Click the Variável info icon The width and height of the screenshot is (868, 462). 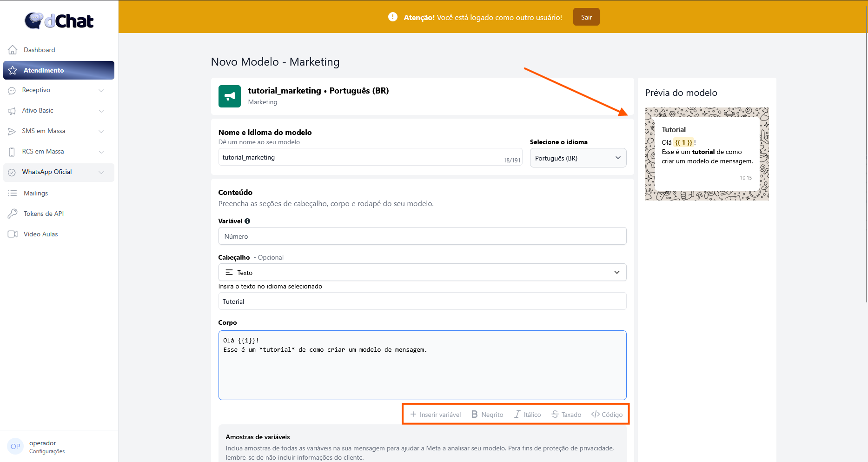[x=247, y=221]
